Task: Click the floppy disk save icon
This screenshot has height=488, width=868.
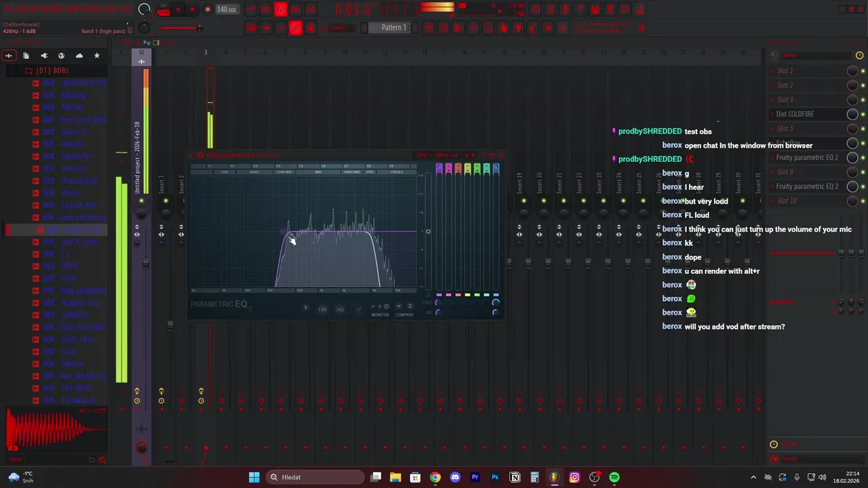Action: pyautogui.click(x=595, y=9)
